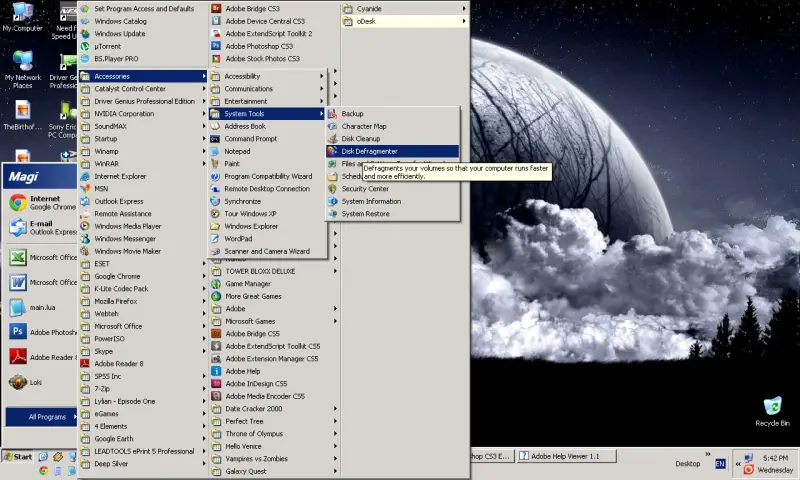Expand the Accessories submenu arrow
Image resolution: width=800 pixels, height=480 pixels.
click(x=204, y=77)
